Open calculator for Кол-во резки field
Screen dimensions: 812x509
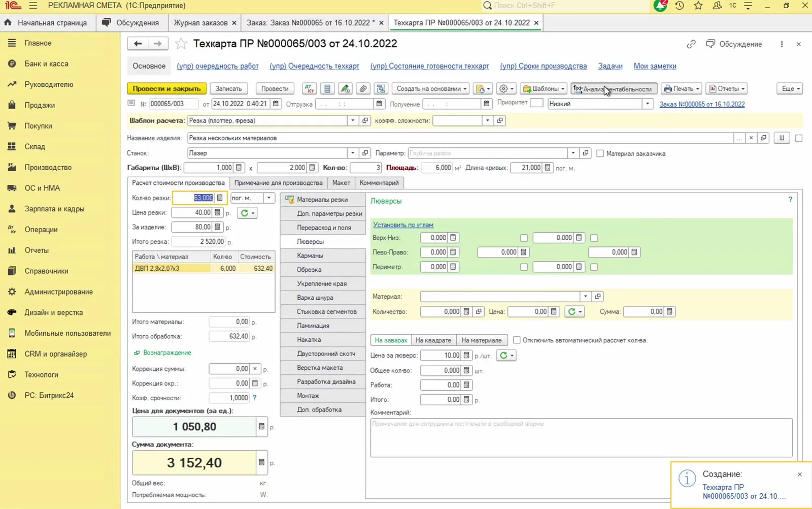point(220,198)
